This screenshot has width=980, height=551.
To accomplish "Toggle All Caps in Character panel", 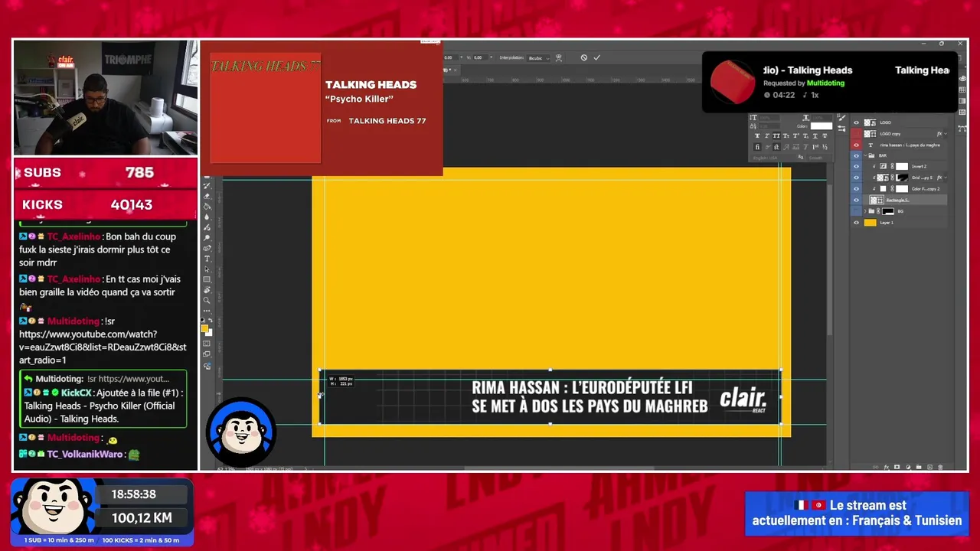I will point(776,135).
